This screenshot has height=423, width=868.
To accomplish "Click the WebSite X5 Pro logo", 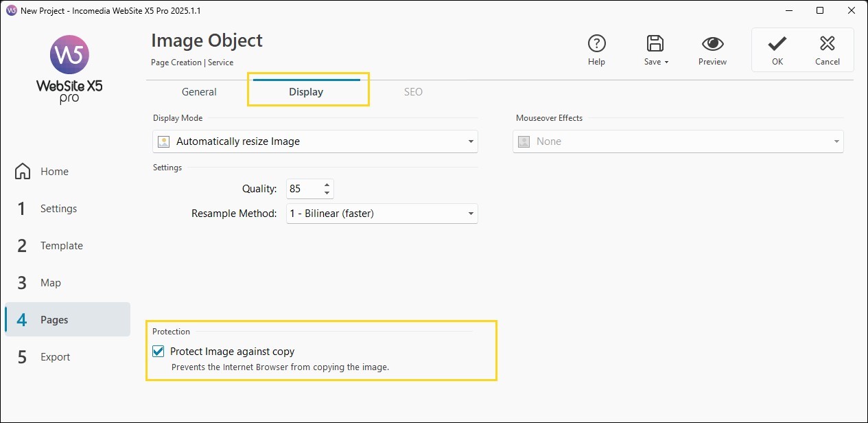I will coord(69,69).
